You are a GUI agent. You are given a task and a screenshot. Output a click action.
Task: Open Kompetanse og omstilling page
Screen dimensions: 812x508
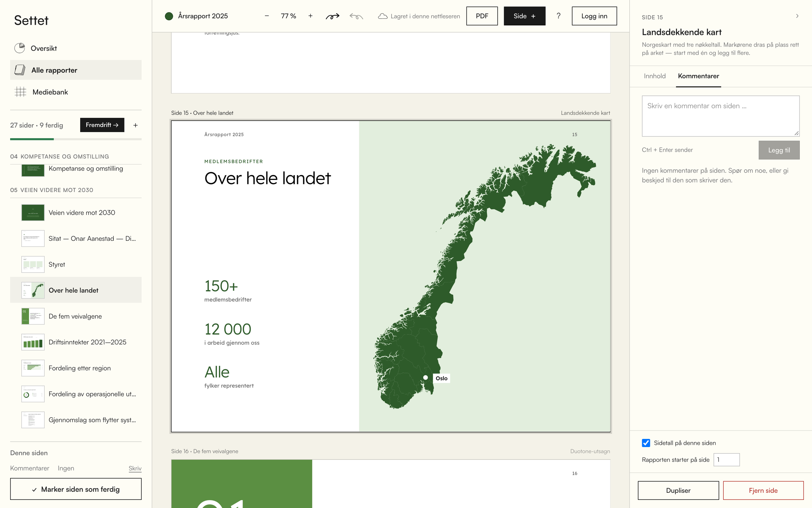pos(76,170)
